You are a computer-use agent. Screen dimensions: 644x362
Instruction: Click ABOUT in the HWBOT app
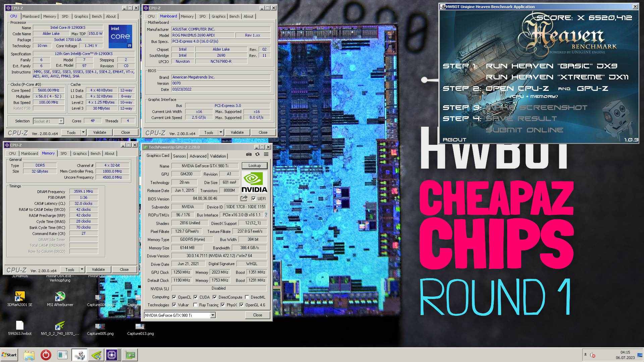(x=454, y=140)
